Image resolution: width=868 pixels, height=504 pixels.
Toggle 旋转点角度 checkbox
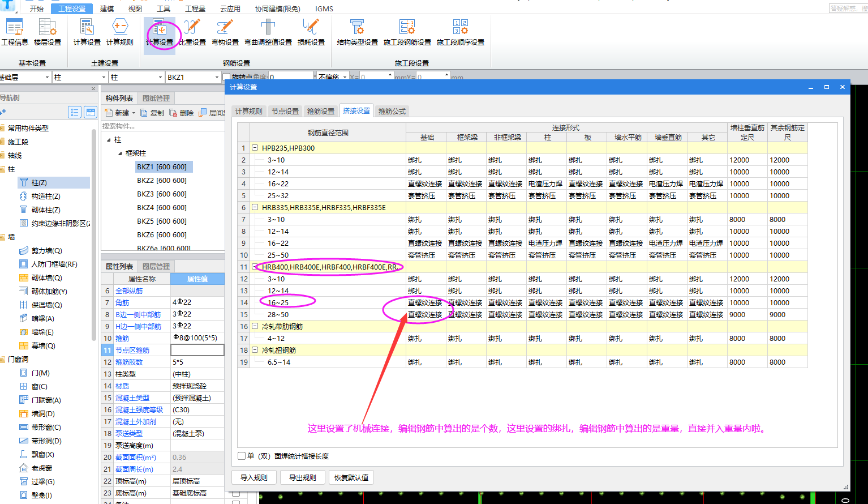[x=226, y=77]
